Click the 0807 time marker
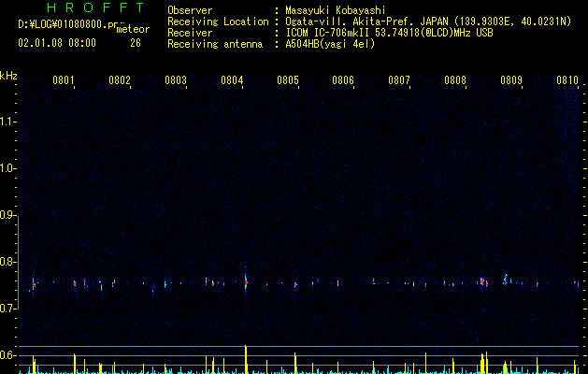Screen dimensions: 588x374 pos(399,79)
